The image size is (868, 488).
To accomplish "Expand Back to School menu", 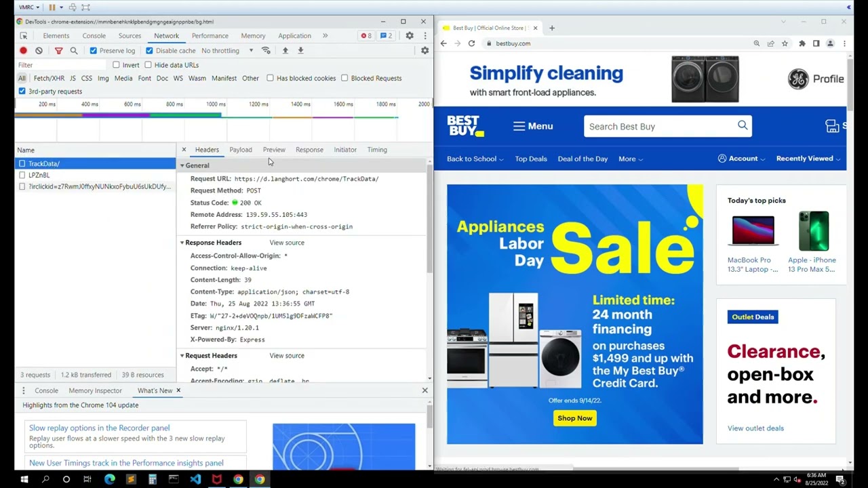I will click(475, 159).
